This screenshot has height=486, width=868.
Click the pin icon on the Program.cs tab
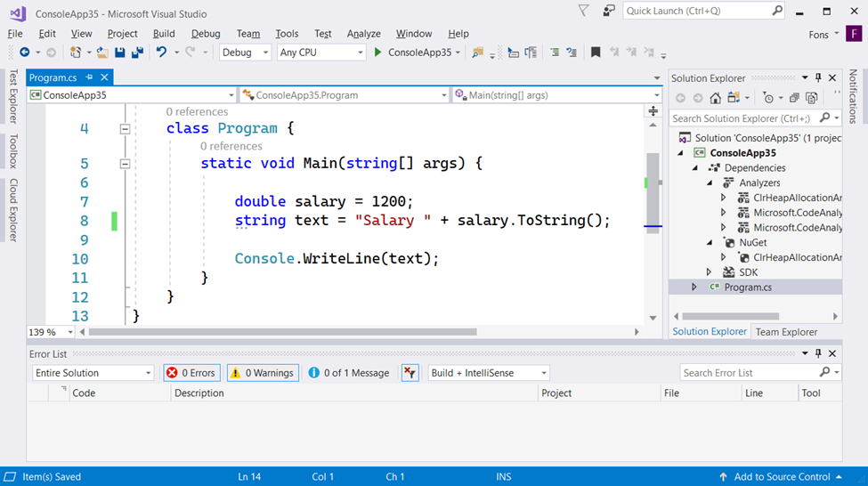(89, 77)
